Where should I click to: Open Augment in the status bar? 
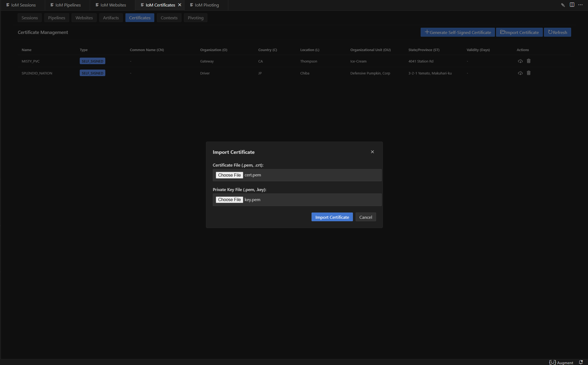[x=561, y=363]
